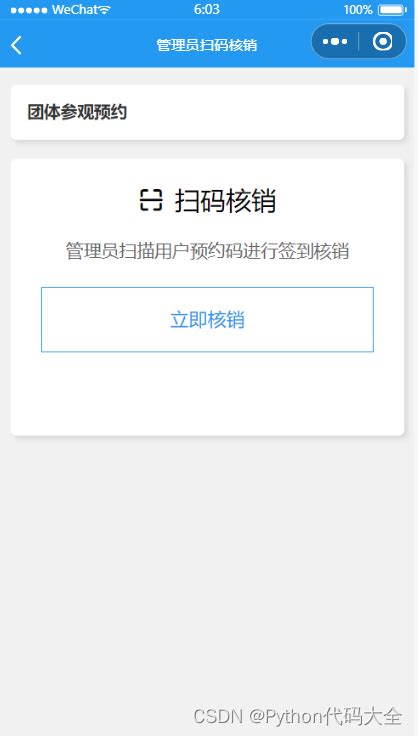418x736 pixels.
Task: Tap empty area of white scan card
Action: pos(207,394)
